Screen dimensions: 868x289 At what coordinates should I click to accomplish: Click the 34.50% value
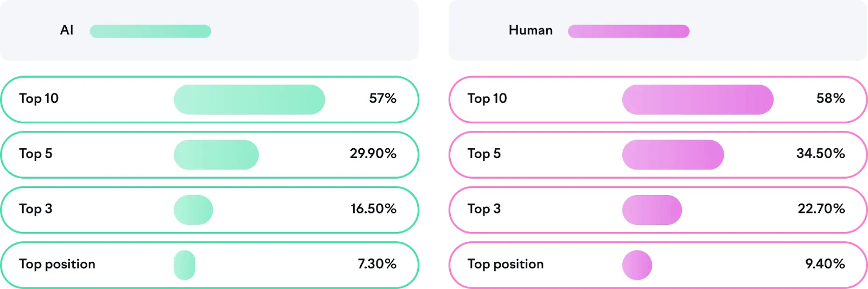pyautogui.click(x=820, y=154)
